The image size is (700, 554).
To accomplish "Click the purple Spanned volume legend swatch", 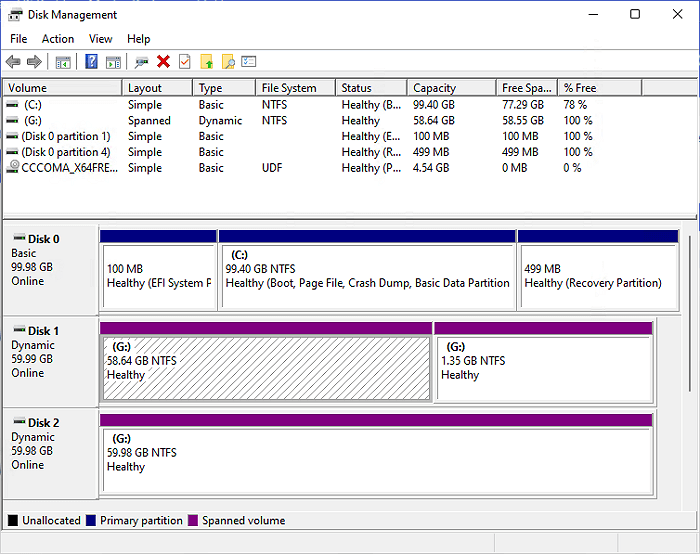I will pyautogui.click(x=193, y=521).
